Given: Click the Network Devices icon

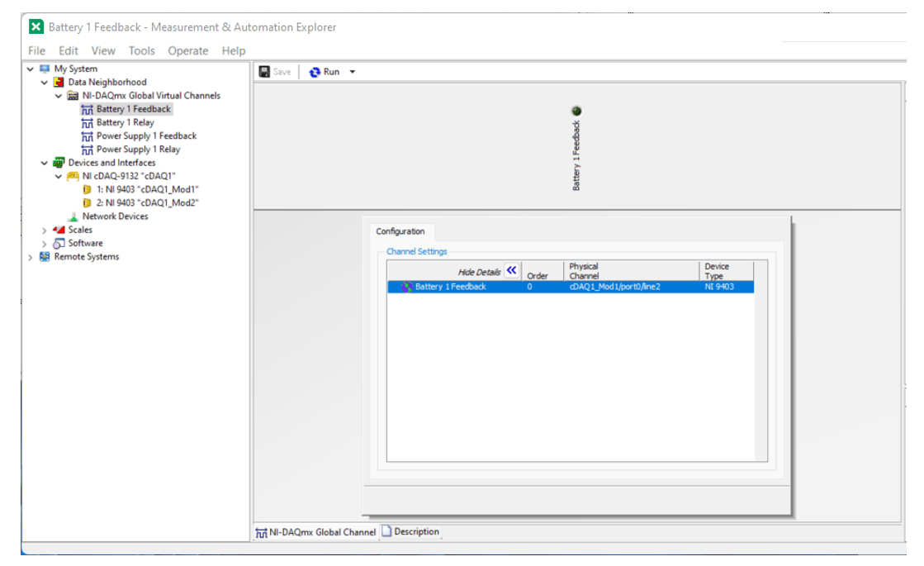Looking at the screenshot, I should [x=73, y=217].
